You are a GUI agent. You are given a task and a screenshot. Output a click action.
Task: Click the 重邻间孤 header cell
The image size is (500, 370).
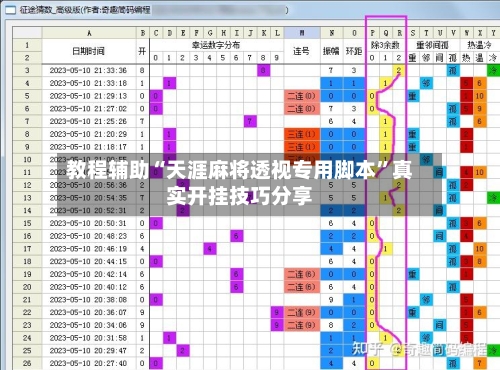[433, 45]
